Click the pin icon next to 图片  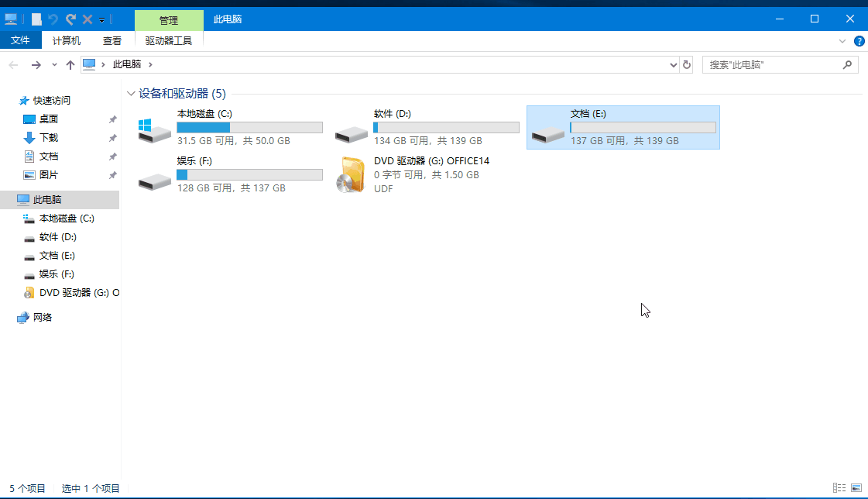click(x=112, y=175)
